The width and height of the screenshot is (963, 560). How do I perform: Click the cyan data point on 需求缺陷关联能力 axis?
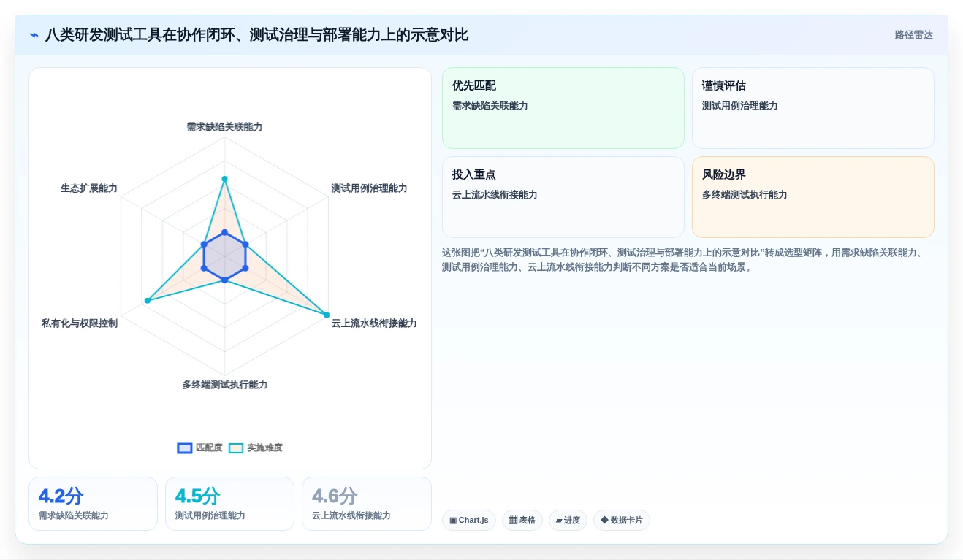click(x=224, y=179)
